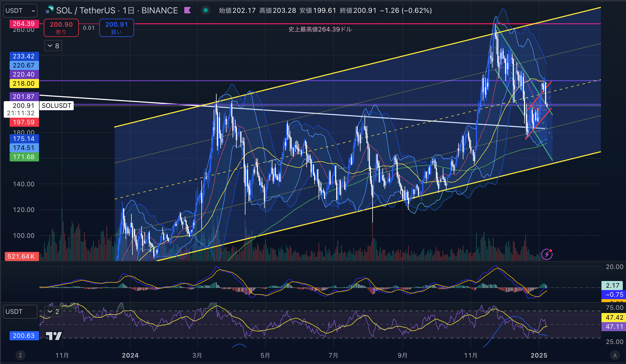Click the 史上最高値264.39ドル annotation text
626x364 pixels.
320,29
